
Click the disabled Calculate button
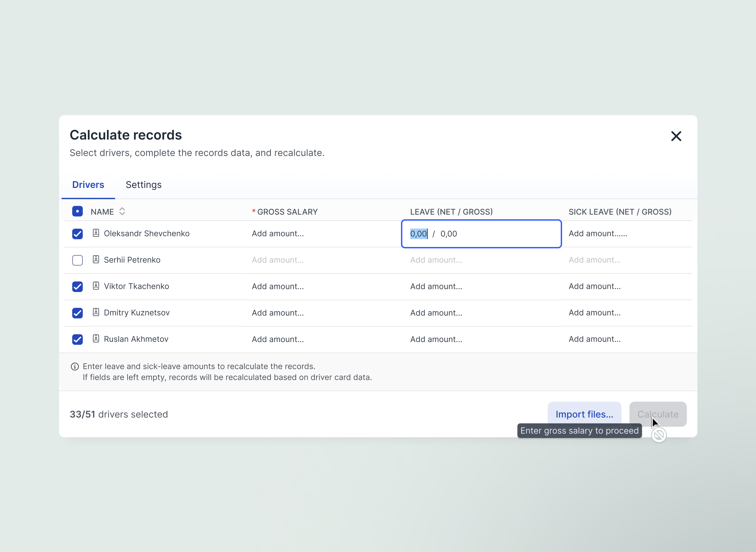pyautogui.click(x=658, y=414)
